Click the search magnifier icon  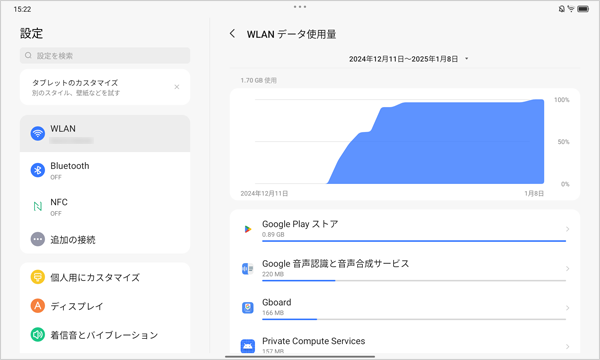[x=28, y=55]
